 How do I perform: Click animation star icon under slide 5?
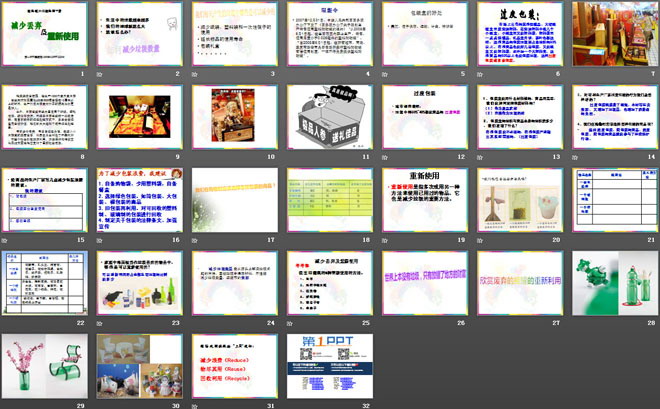[385, 74]
